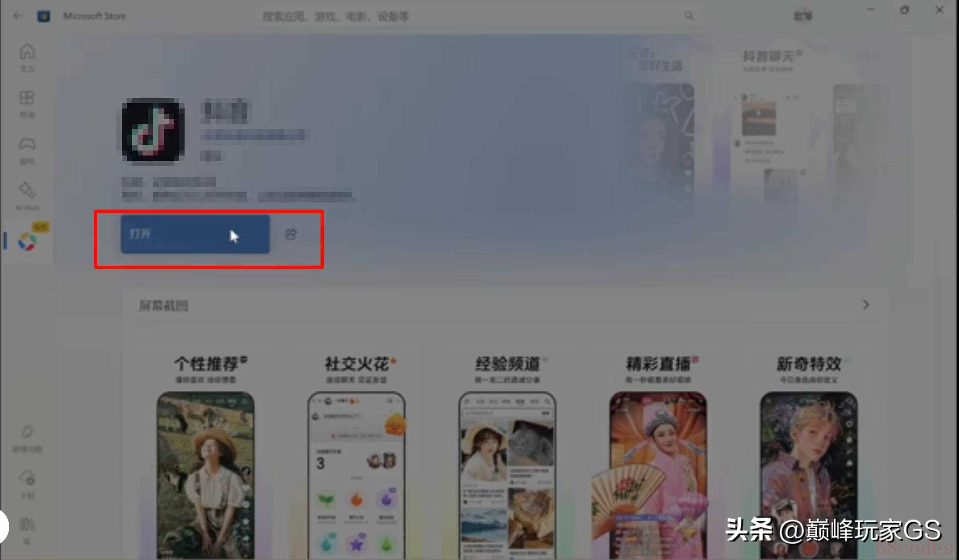Go to the Apps section in the sidebar

click(x=27, y=104)
